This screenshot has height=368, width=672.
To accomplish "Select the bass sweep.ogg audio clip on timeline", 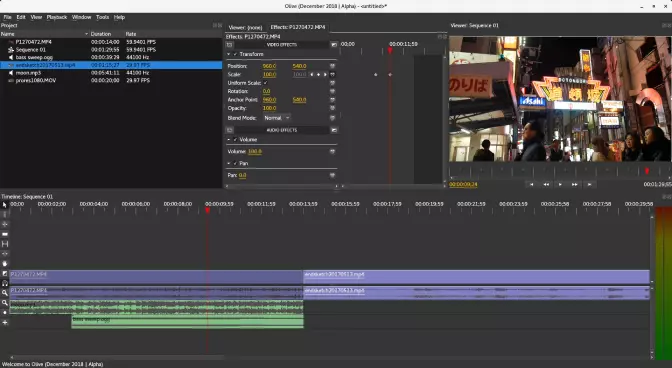I will (187, 322).
